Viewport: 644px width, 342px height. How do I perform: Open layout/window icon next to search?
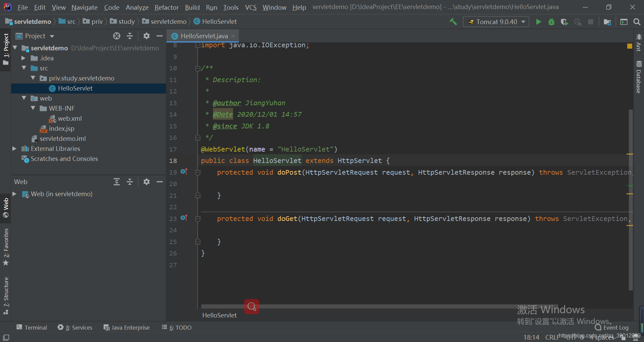[624, 22]
